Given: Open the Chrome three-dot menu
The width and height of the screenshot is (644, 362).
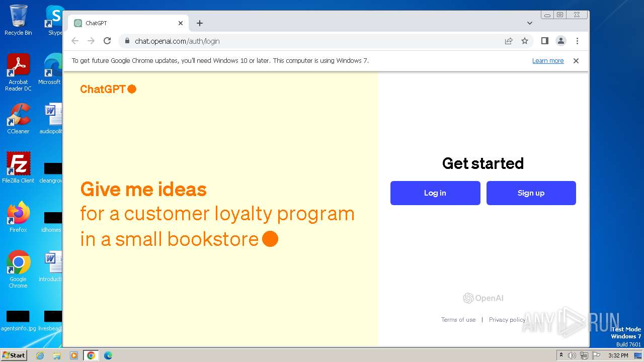Looking at the screenshot, I should pos(577,41).
